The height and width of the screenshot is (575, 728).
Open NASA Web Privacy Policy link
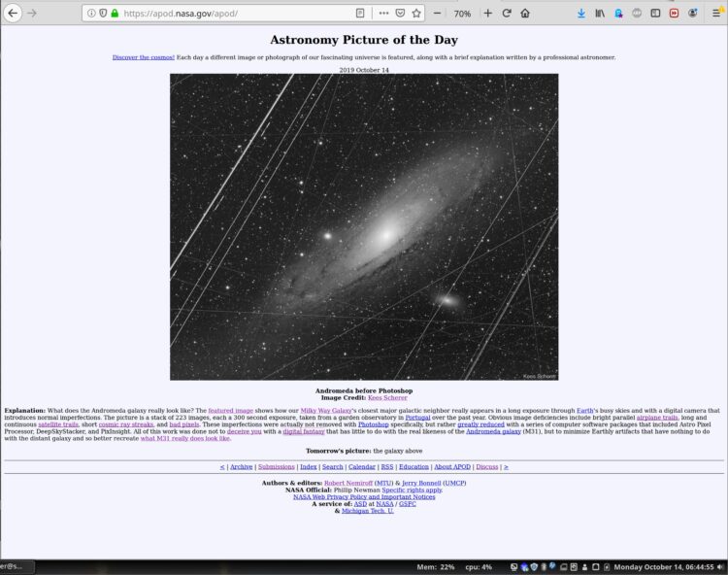(364, 497)
